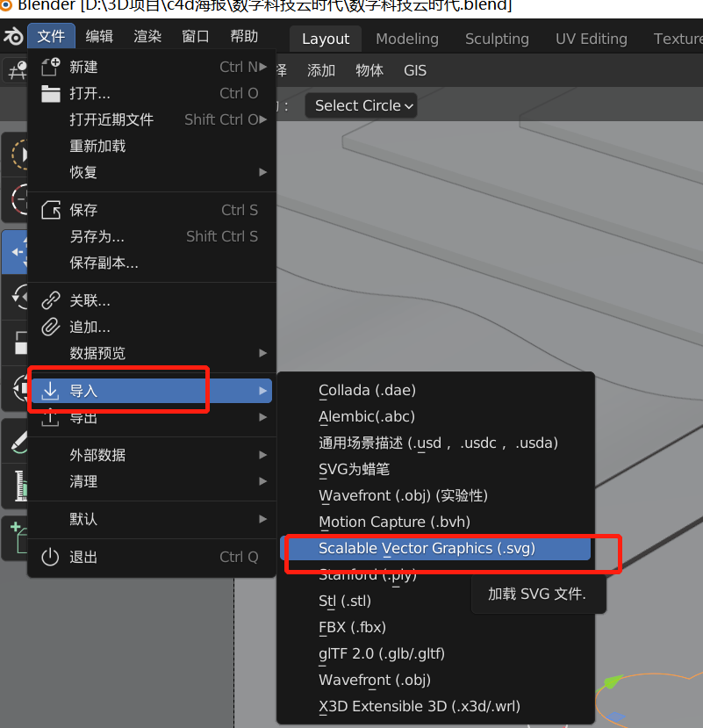Choose 关联... menu entry
The width and height of the screenshot is (703, 728).
[150, 301]
